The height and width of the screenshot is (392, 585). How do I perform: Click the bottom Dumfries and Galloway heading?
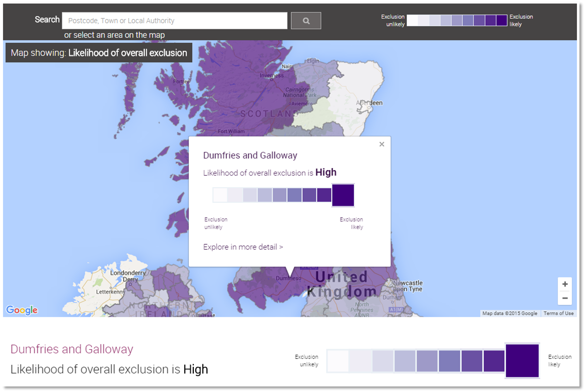(72, 349)
